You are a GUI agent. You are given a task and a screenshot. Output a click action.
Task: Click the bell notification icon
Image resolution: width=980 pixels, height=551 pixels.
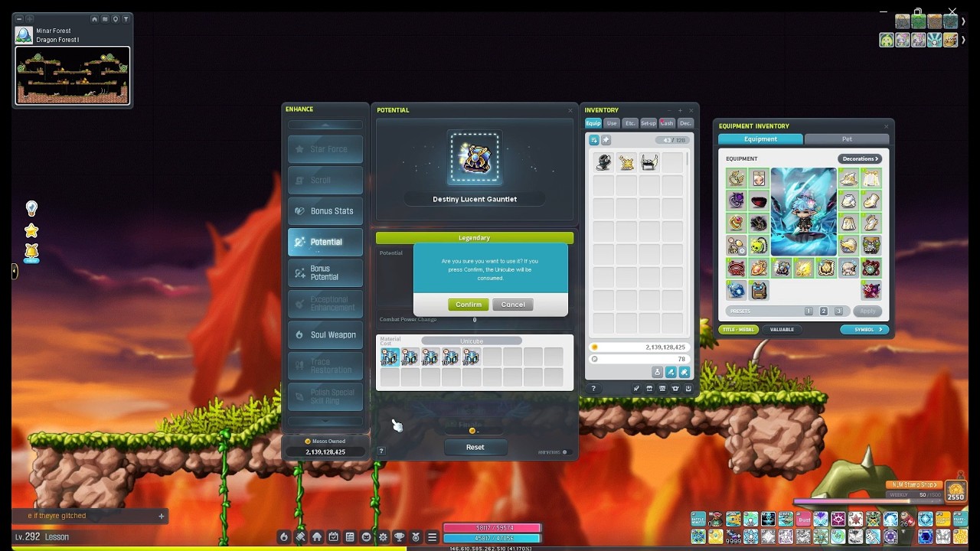tap(31, 252)
